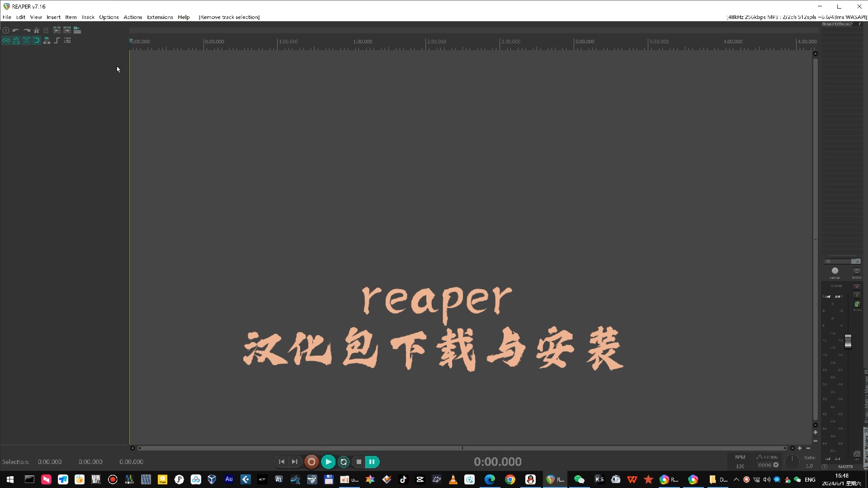Click the selection start time field

pos(50,462)
